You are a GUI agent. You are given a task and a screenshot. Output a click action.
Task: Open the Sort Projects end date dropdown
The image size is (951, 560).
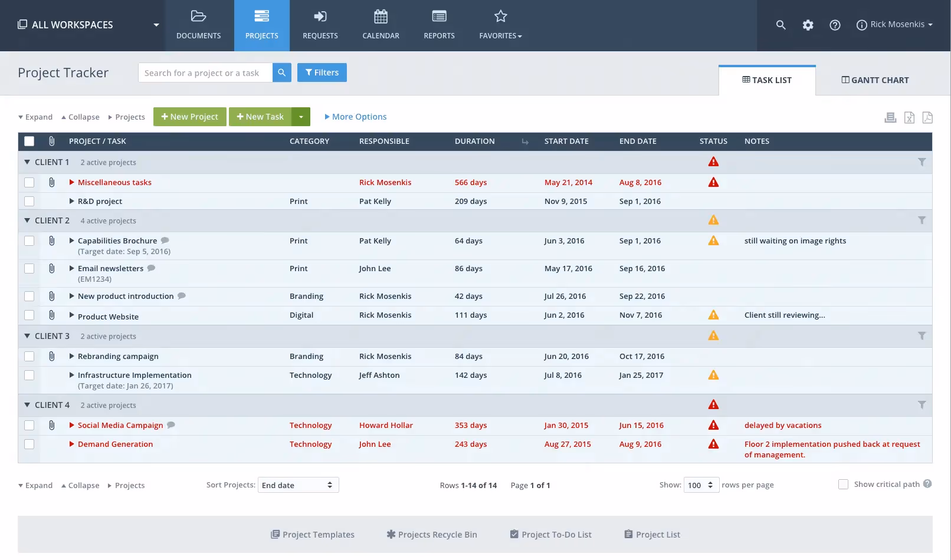pos(298,485)
